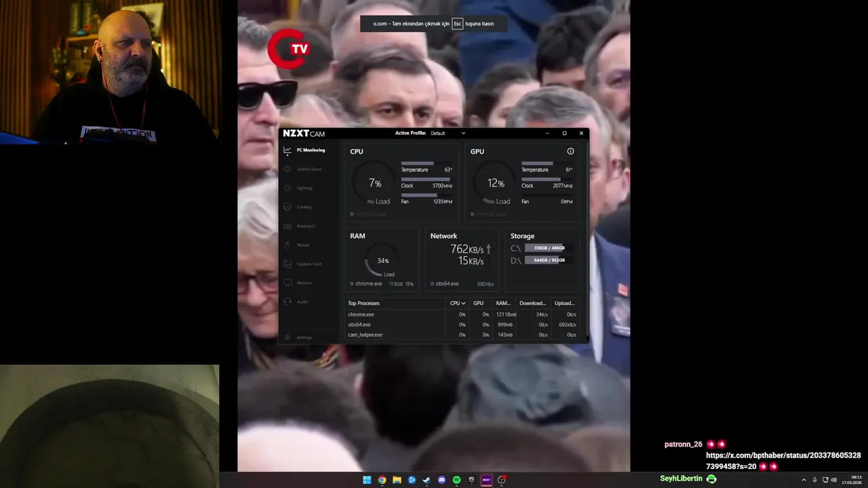The height and width of the screenshot is (488, 868).
Task: Click the patronn_26 chat username
Action: pos(683,445)
